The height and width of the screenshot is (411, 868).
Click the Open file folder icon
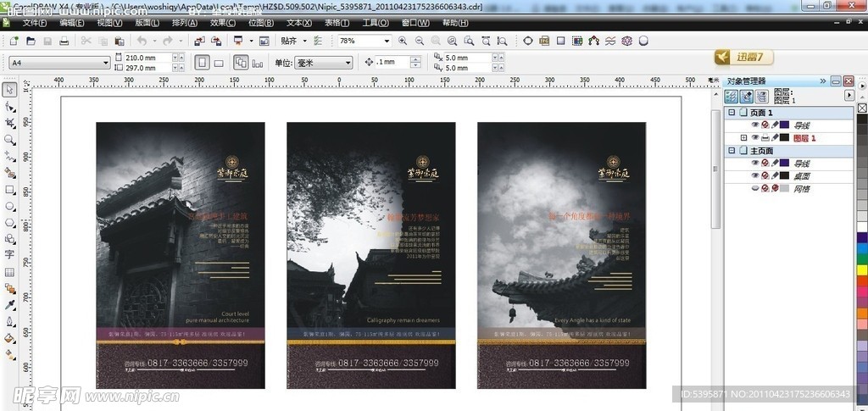pos(31,41)
